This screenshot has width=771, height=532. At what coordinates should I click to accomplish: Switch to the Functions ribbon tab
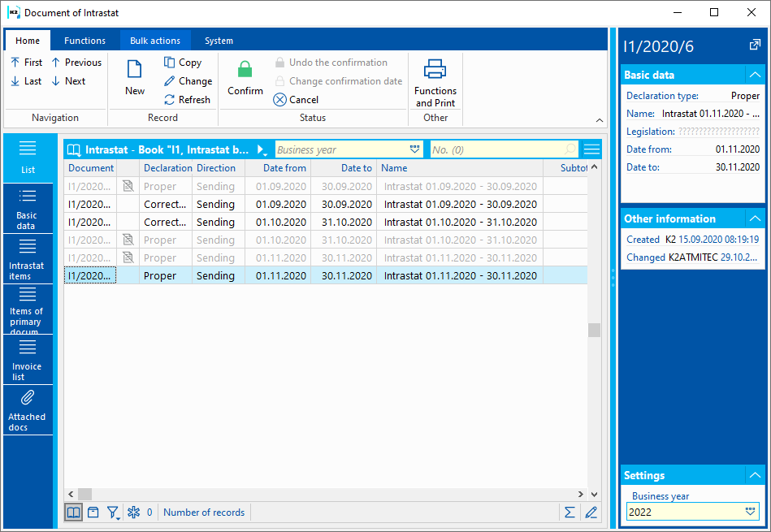(84, 41)
